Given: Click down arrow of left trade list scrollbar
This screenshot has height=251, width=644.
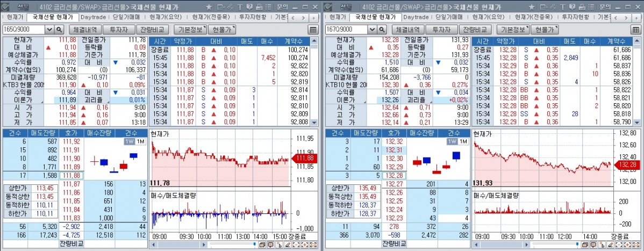Looking at the screenshot, I should coord(314,123).
